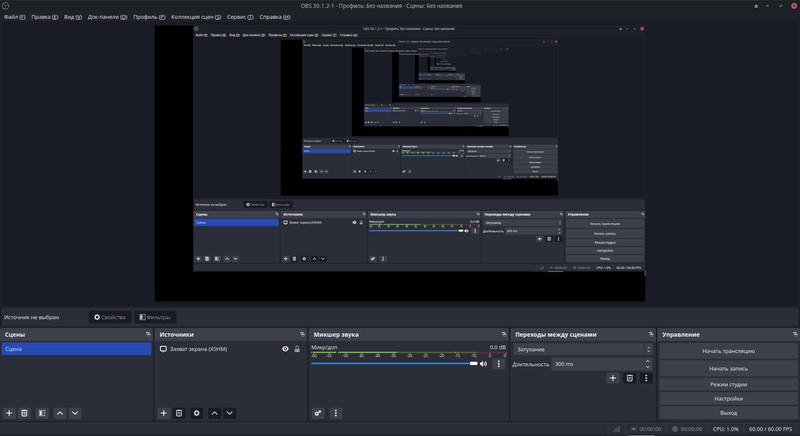Hide the Захват экрана source via eye

pyautogui.click(x=285, y=349)
